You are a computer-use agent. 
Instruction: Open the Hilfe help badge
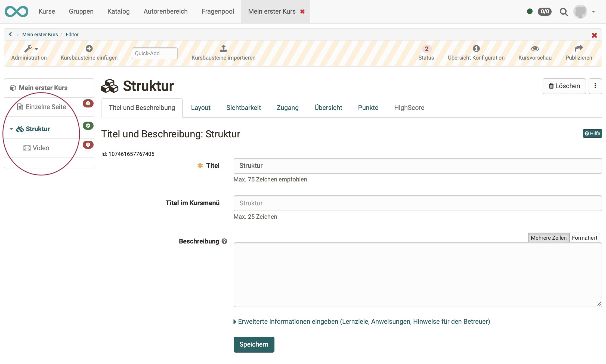(592, 134)
